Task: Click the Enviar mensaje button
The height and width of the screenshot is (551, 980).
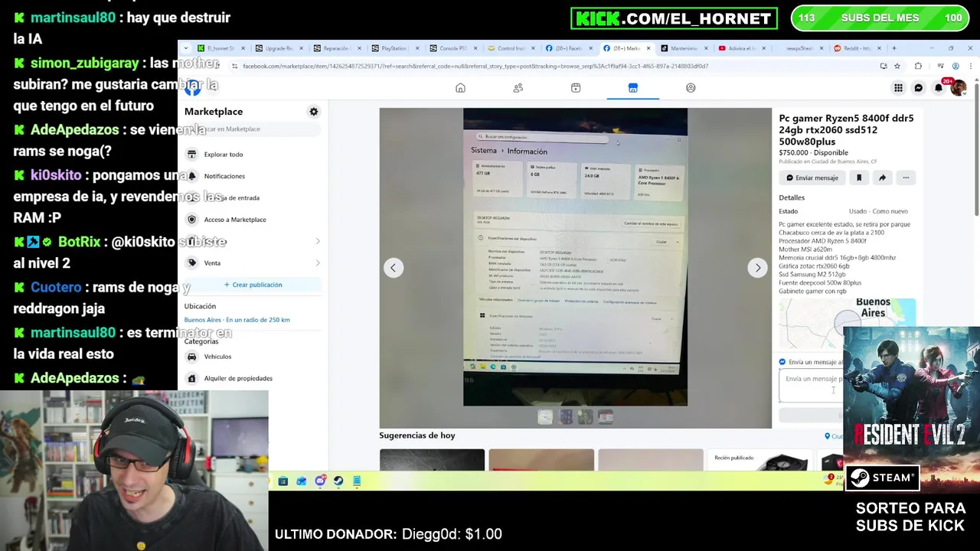Action: 812,178
